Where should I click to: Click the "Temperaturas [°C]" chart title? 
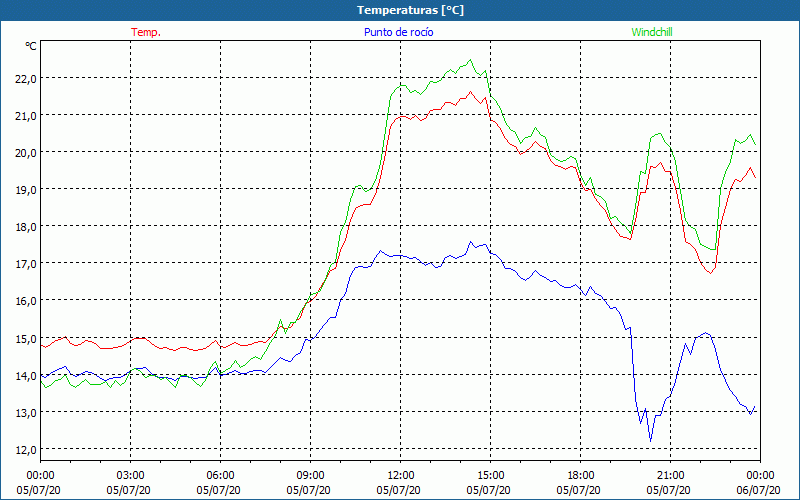[x=411, y=10]
